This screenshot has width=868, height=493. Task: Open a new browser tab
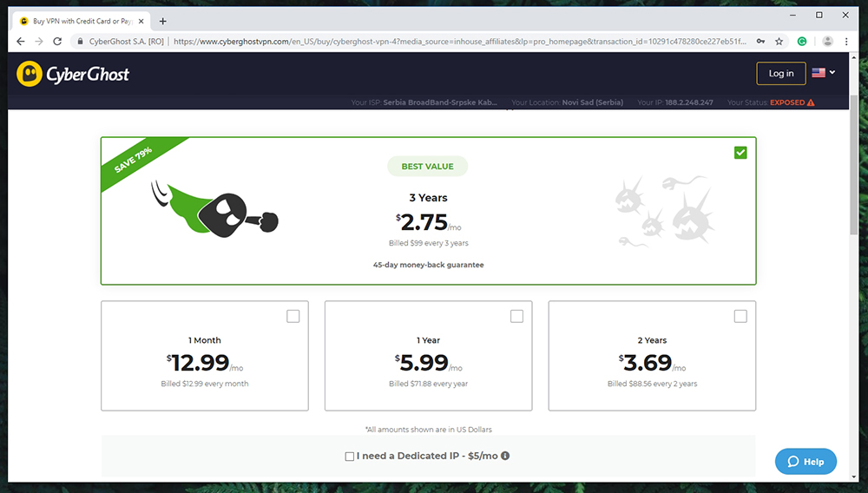pos(163,21)
